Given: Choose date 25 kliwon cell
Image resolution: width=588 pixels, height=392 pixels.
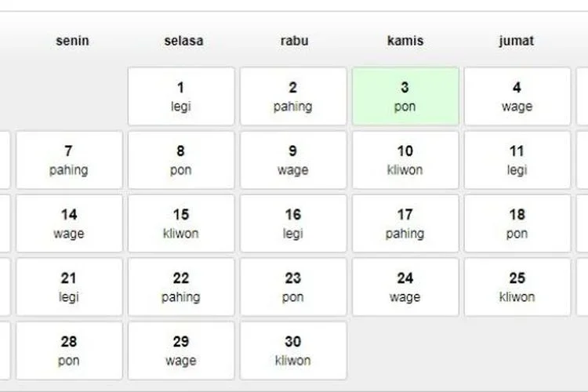Looking at the screenshot, I should point(517,287).
